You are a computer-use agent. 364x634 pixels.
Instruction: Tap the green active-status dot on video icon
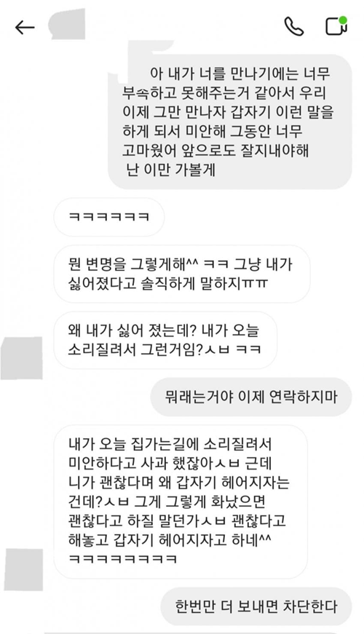pos(343,20)
